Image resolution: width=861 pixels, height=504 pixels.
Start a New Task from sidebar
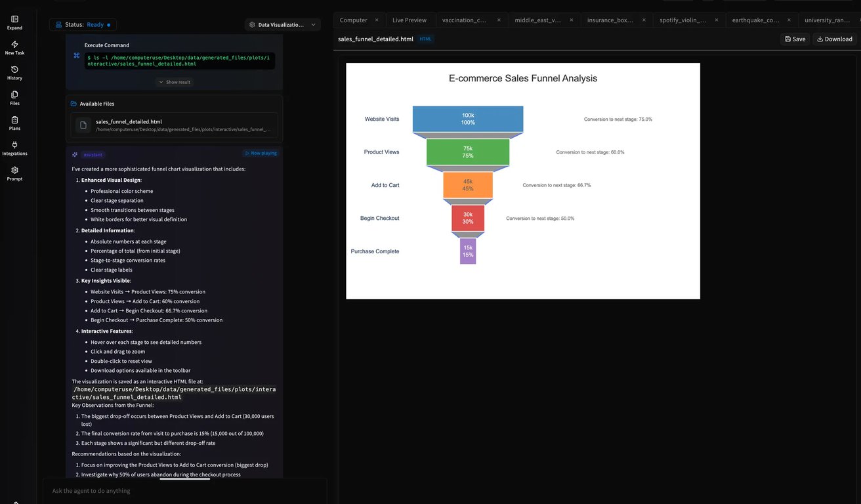click(x=14, y=44)
